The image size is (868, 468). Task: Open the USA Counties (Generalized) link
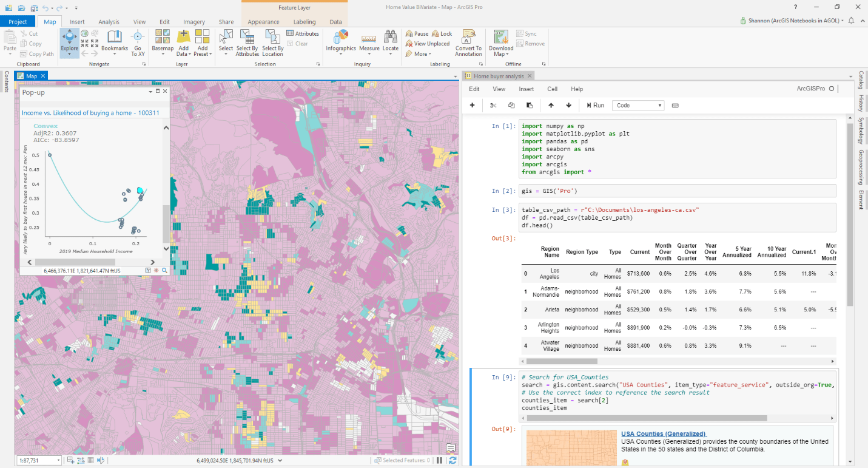click(663, 433)
